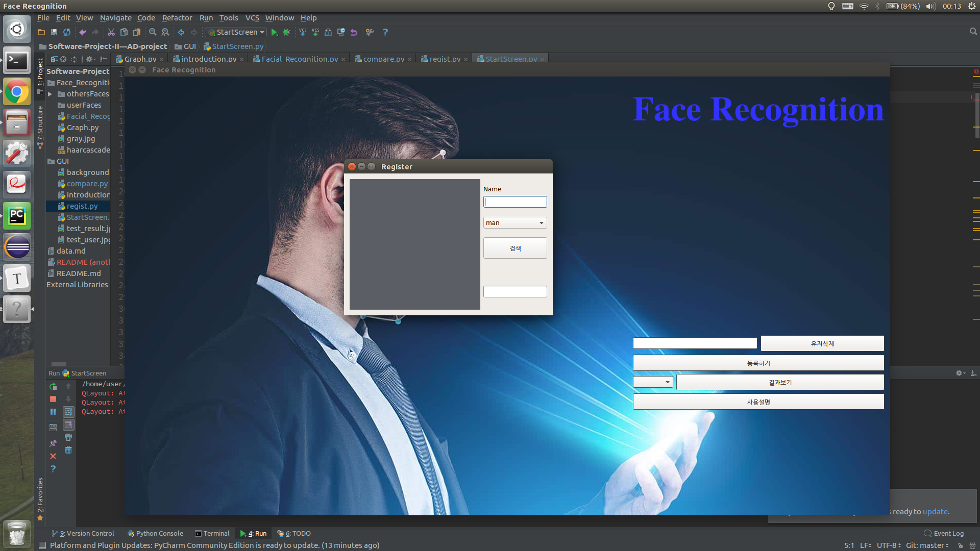This screenshot has width=980, height=551.
Task: Click the 검색 button in Register dialog
Action: click(x=514, y=248)
